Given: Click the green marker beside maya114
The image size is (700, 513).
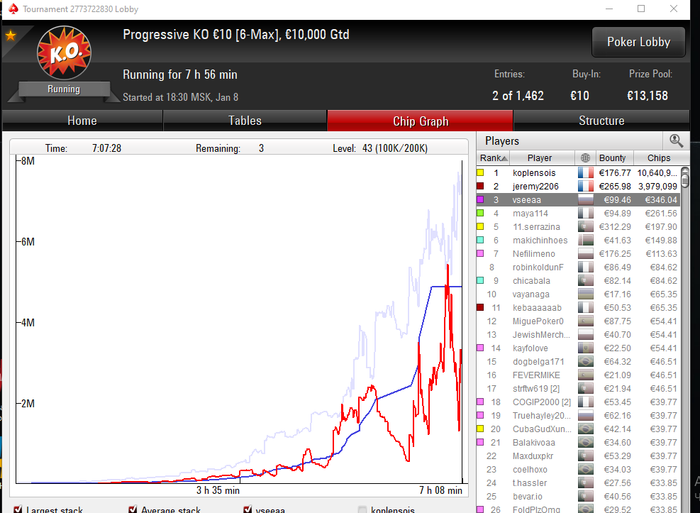Looking at the screenshot, I should tap(480, 213).
